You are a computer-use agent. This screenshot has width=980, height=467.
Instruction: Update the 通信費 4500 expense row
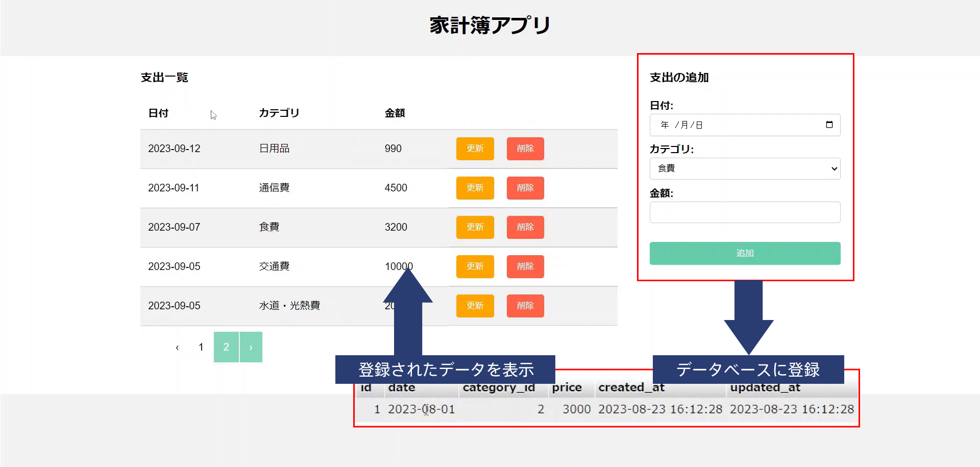click(x=475, y=188)
